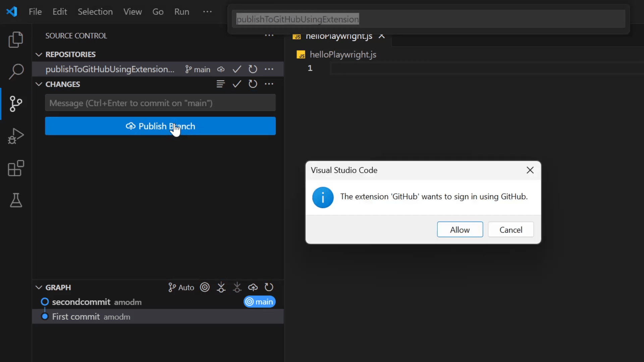Viewport: 644px width, 362px height.
Task: Open the Search view icon
Action: tap(16, 71)
